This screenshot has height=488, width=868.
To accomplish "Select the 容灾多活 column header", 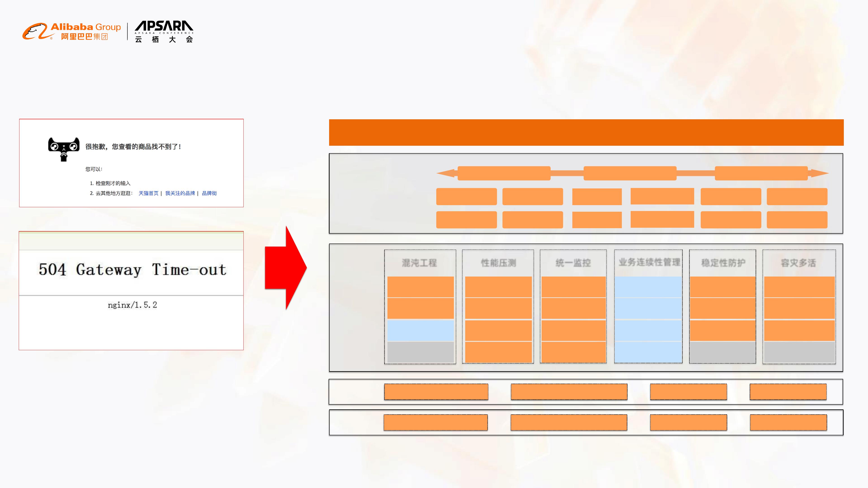I will tap(799, 263).
